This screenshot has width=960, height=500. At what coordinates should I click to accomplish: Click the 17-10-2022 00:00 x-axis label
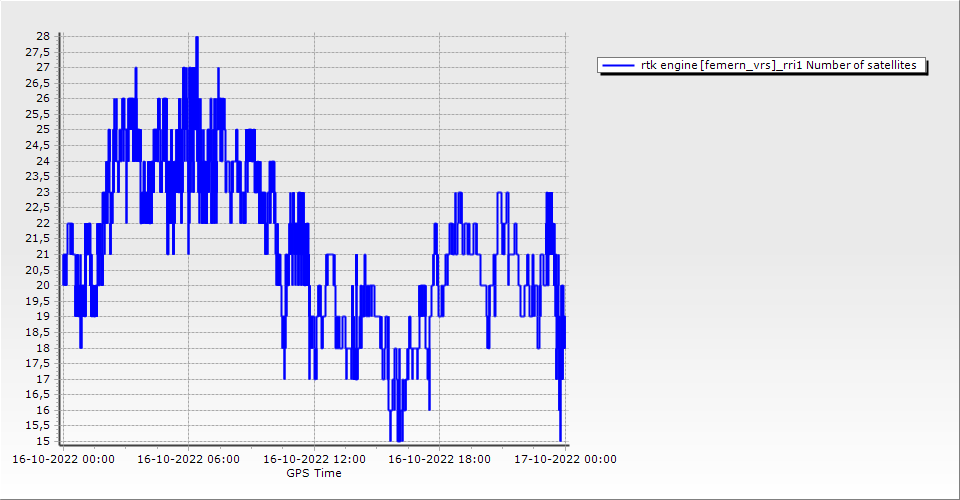click(565, 460)
